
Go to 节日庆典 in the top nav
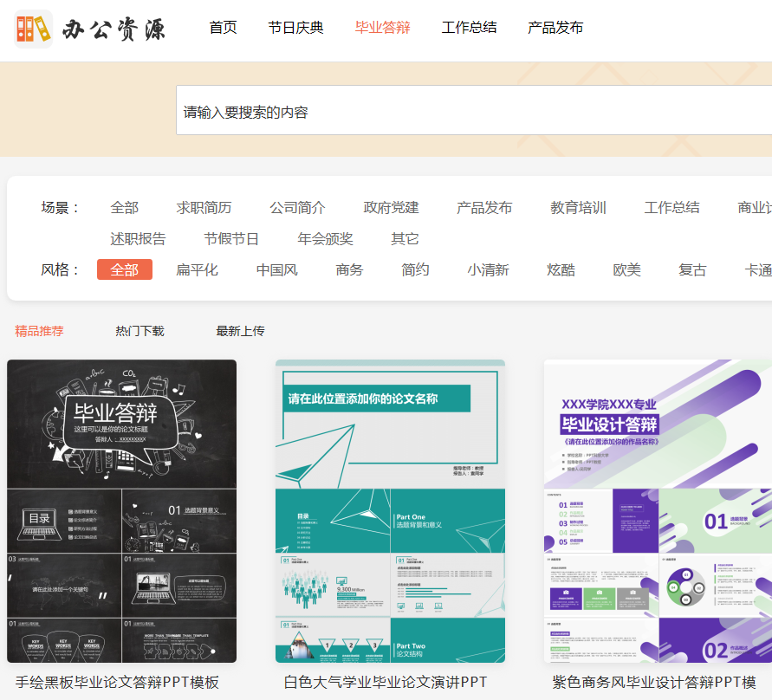coord(296,28)
